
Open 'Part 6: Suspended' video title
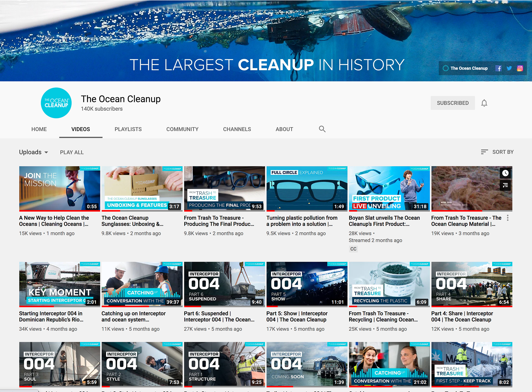[219, 317]
